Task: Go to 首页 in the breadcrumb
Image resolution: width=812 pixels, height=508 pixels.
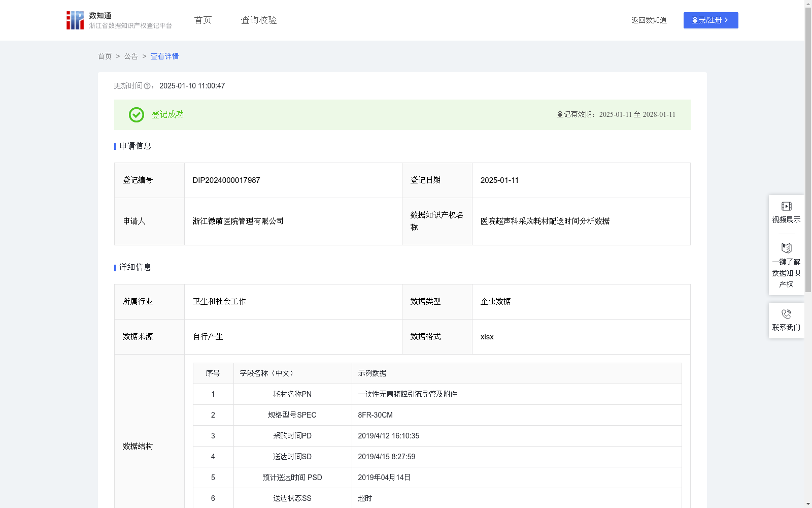Action: click(105, 56)
